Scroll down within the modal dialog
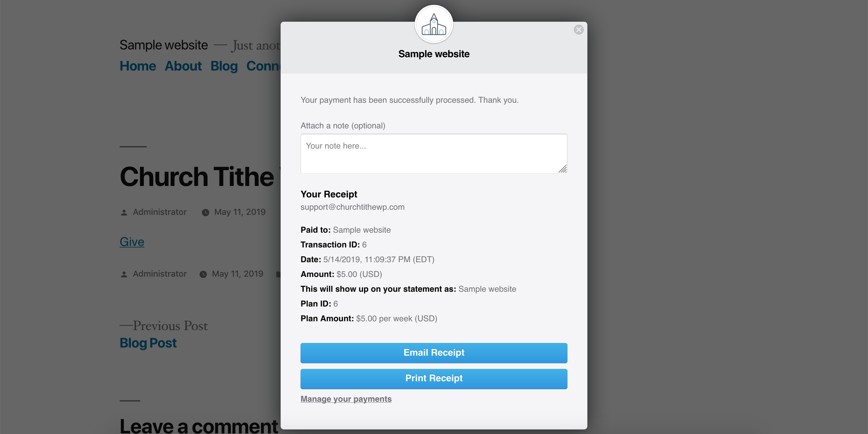This screenshot has width=868, height=434. [x=434, y=249]
